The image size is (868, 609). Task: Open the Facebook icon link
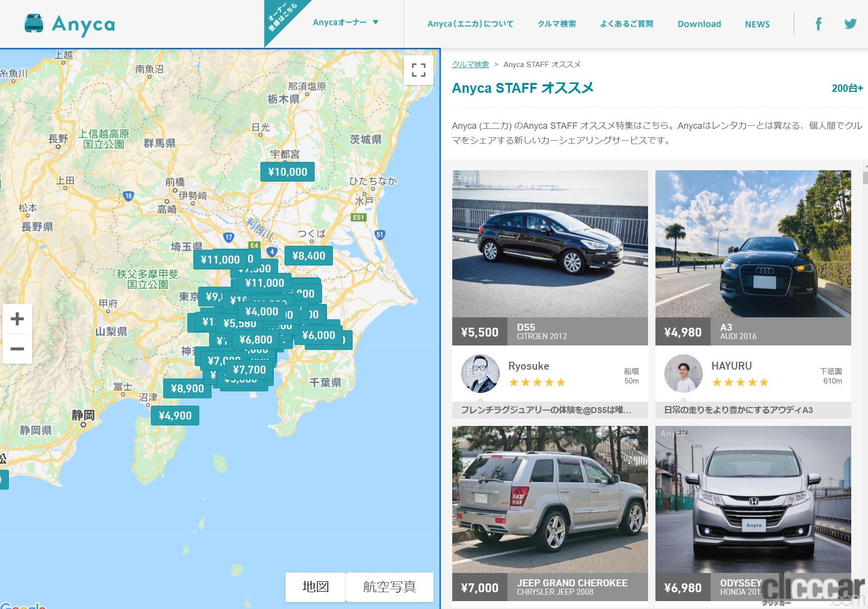[x=818, y=24]
